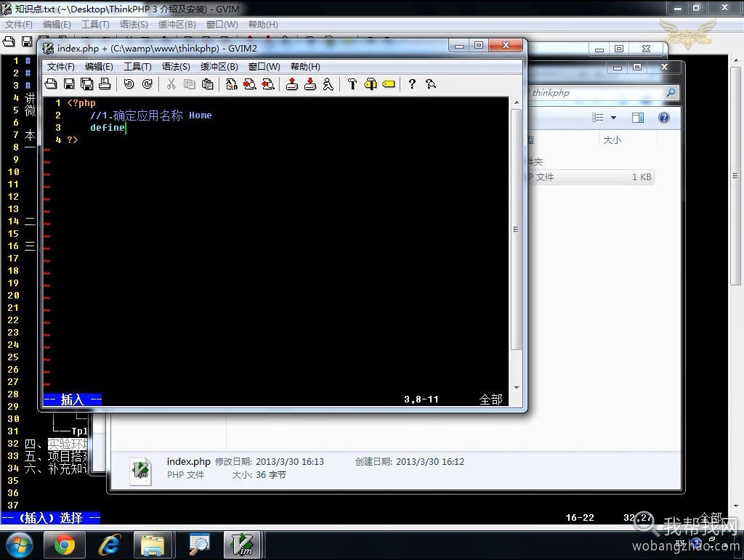Click '<?php' on line 1 in GVIM2
This screenshot has height=560, width=744.
[x=81, y=103]
